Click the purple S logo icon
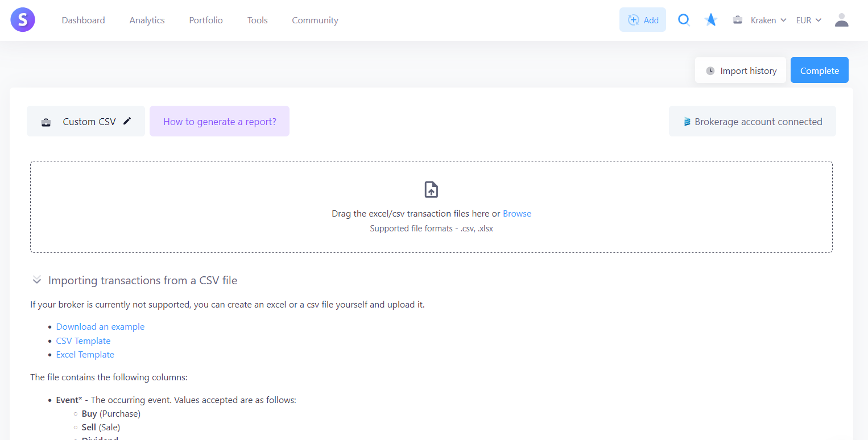The width and height of the screenshot is (868, 440). point(23,20)
